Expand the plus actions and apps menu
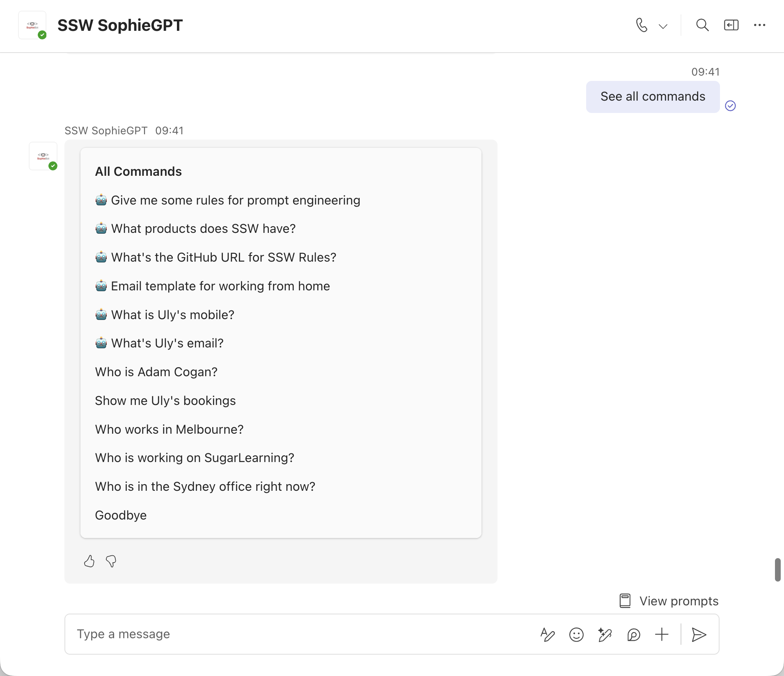This screenshot has height=676, width=784. click(x=662, y=635)
